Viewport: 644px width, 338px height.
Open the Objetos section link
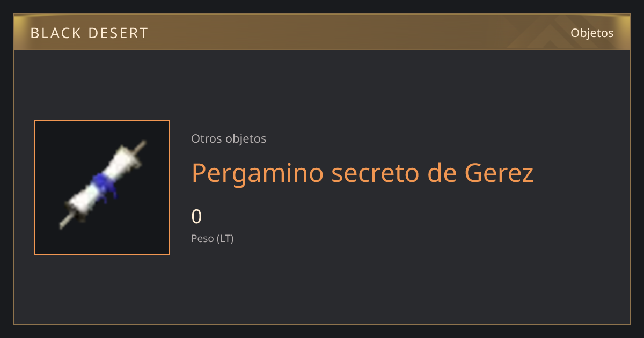tap(592, 33)
